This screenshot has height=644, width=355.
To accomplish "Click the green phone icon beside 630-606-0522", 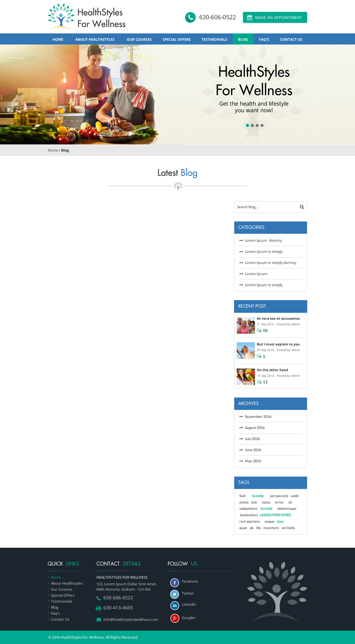I will click(190, 18).
